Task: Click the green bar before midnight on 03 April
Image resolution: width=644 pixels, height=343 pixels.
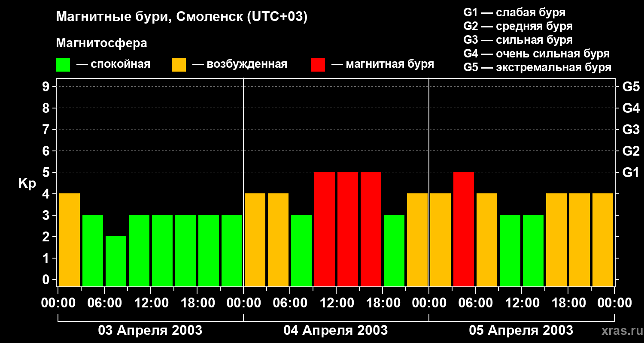Action: pos(232,250)
